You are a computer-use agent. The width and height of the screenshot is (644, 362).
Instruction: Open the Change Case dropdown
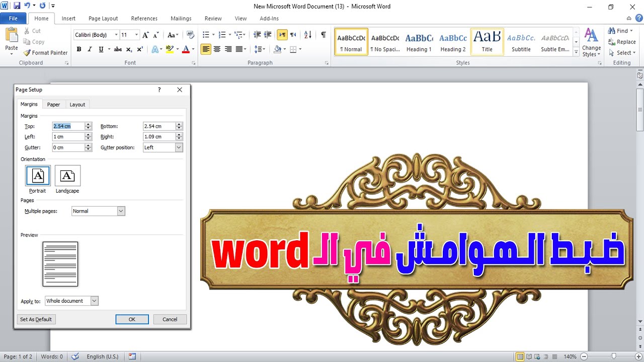coord(173,35)
